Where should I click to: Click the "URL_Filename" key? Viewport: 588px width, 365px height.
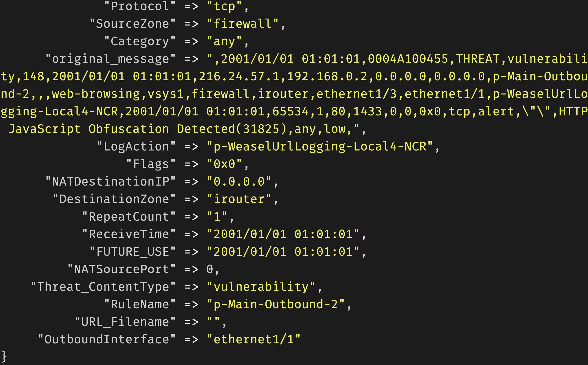point(125,322)
